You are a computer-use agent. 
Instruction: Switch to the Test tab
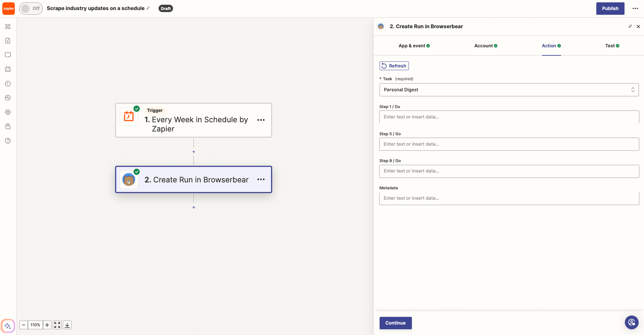pyautogui.click(x=612, y=46)
